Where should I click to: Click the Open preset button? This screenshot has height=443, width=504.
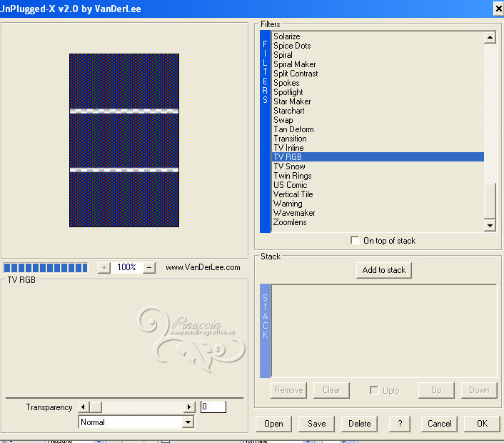273,424
